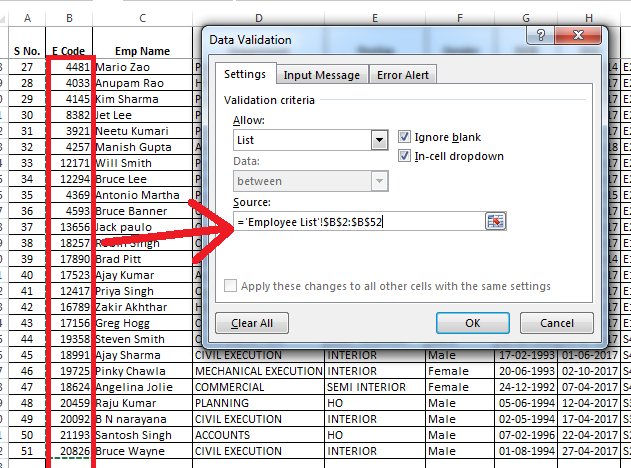This screenshot has width=631, height=468.
Task: Select E Code cell 4481
Action: (69, 67)
